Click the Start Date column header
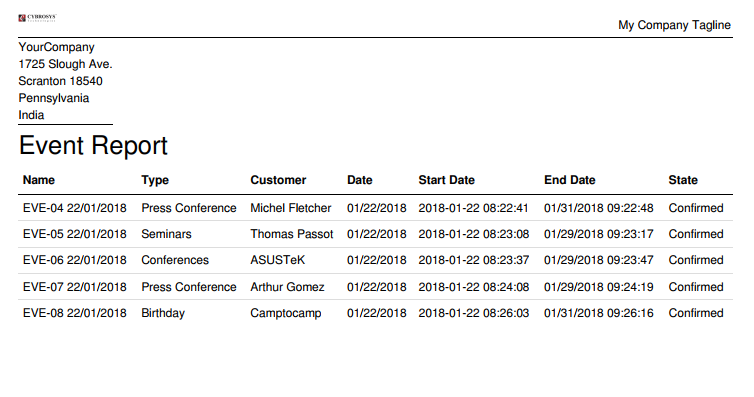Viewport: 754px width, 397px height. pyautogui.click(x=446, y=180)
